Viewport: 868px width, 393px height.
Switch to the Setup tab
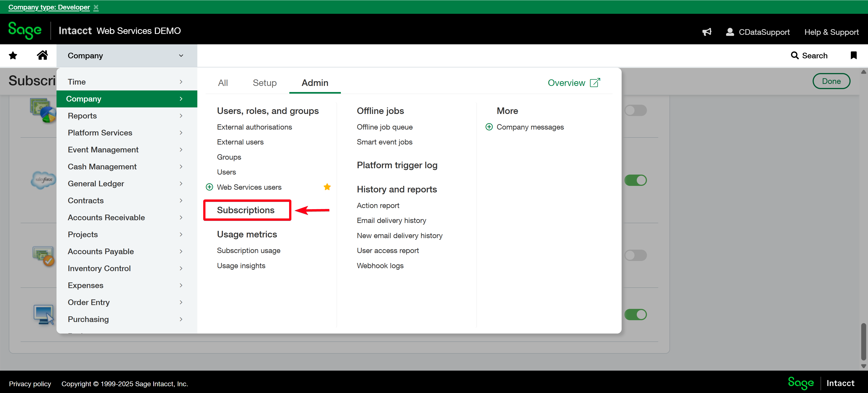[x=264, y=83]
